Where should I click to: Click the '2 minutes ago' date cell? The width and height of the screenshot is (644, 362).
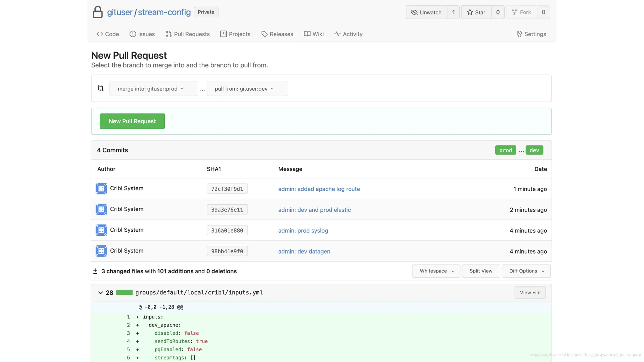528,210
